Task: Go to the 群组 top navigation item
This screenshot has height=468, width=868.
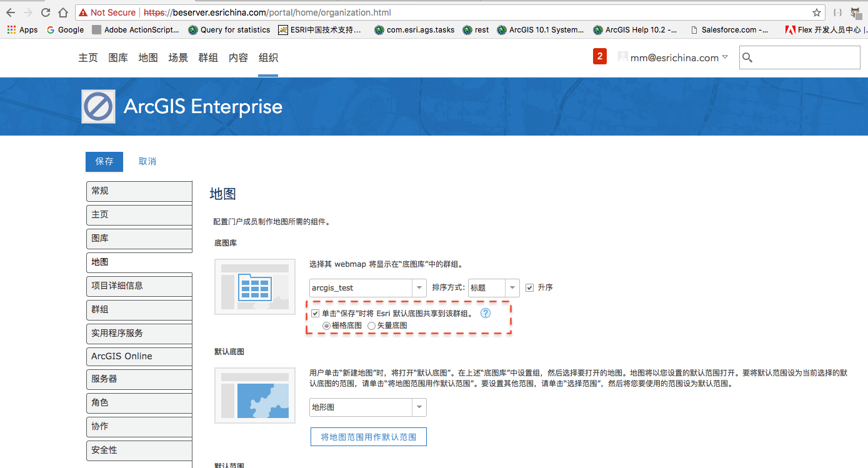Action: click(208, 57)
